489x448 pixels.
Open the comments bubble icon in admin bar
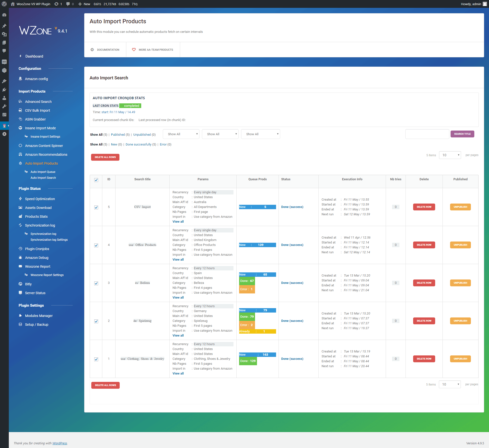click(68, 4)
